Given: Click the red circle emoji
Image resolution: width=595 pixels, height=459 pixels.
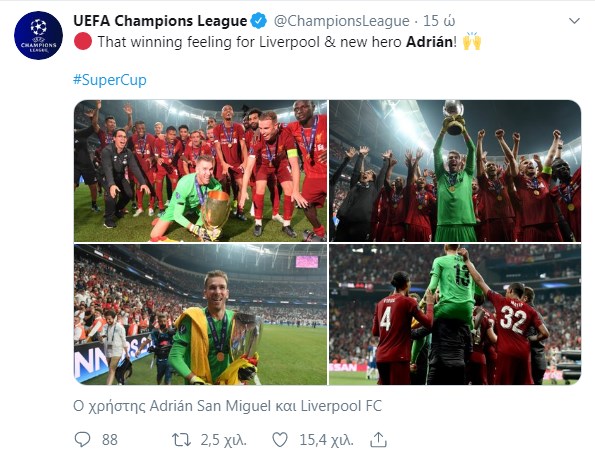Looking at the screenshot, I should point(82,41).
